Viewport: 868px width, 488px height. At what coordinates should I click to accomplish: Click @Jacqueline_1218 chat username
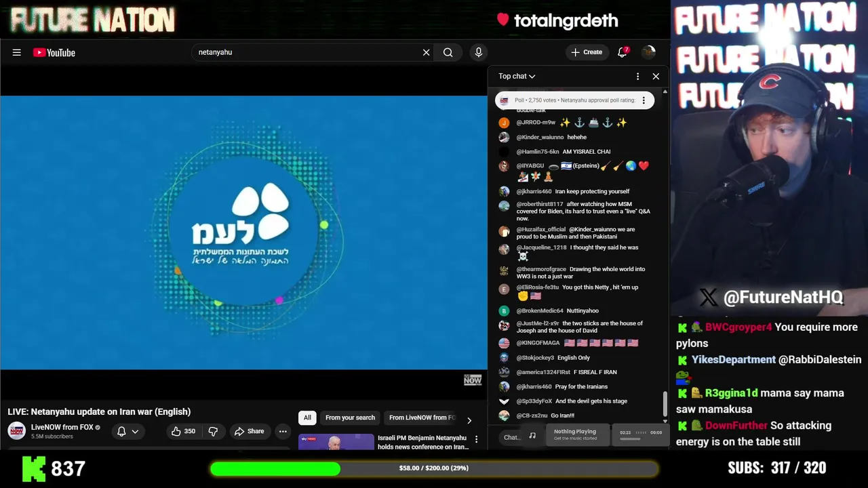tap(541, 247)
